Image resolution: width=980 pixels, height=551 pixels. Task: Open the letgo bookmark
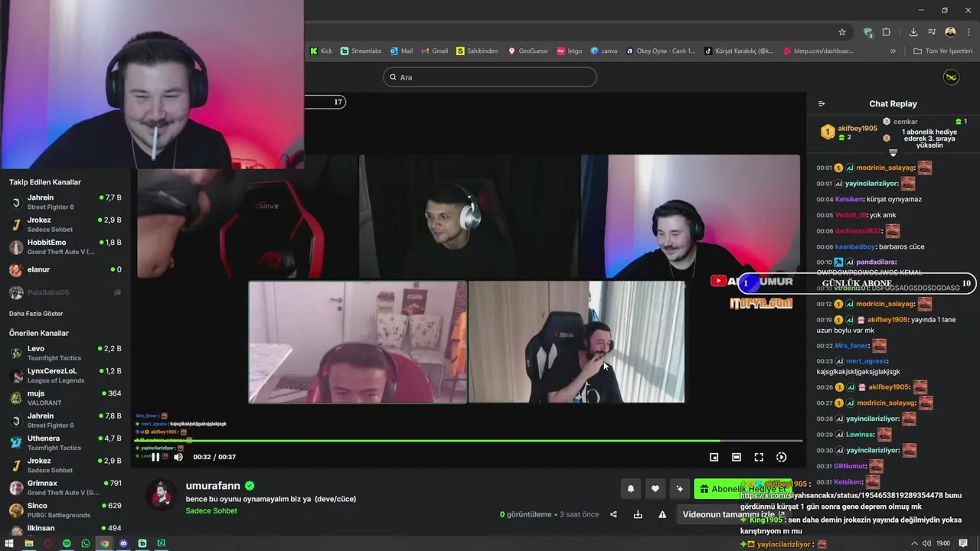[x=570, y=51]
